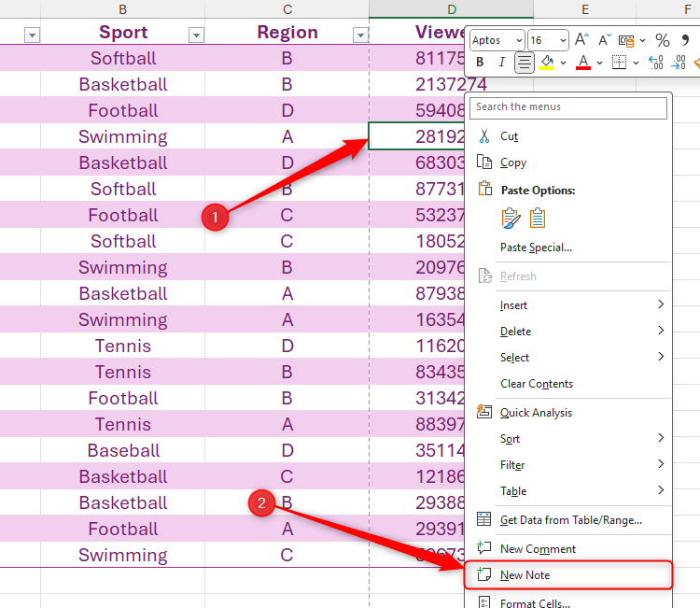Click the Borders icon in mini toolbar
The height and width of the screenshot is (608, 700).
(x=619, y=63)
